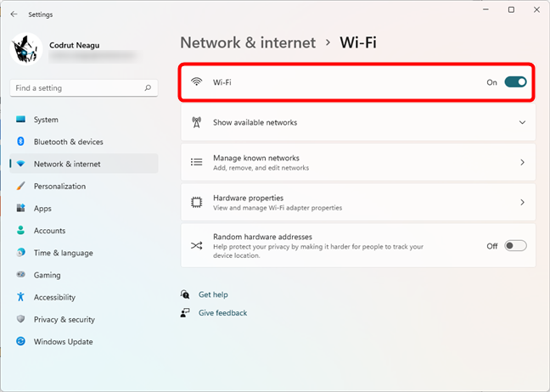Open Privacy & security settings

click(x=84, y=319)
